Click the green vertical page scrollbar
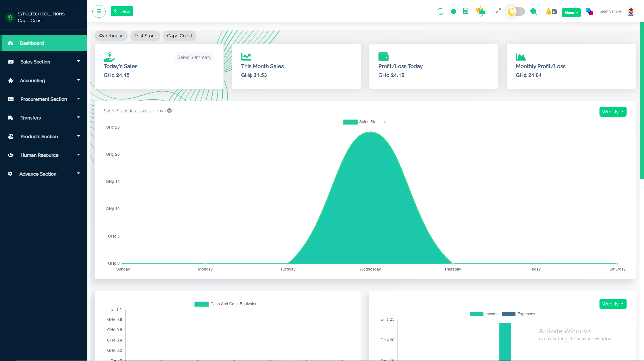The height and width of the screenshot is (361, 644). point(642,101)
